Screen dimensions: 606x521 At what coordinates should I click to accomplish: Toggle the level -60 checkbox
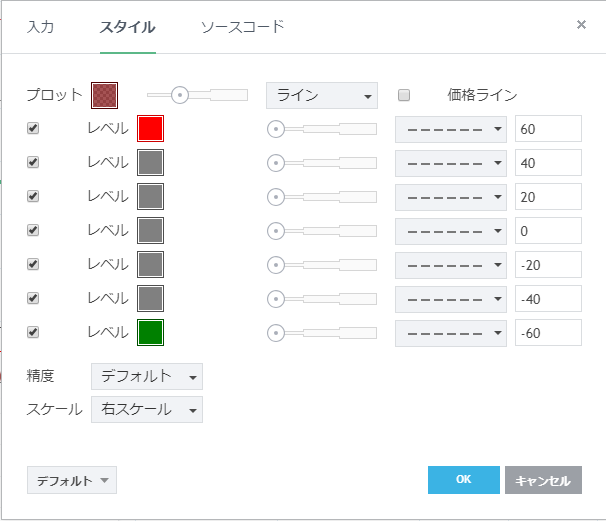pos(33,332)
